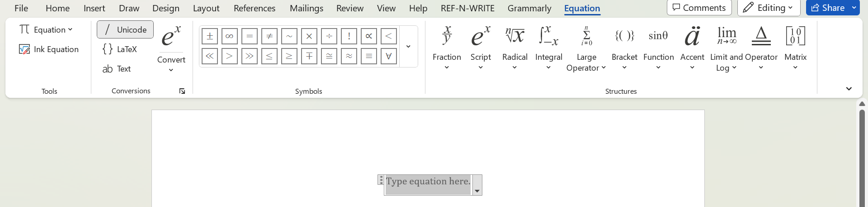Click the Type equation here field
This screenshot has height=207, width=868.
[428, 182]
